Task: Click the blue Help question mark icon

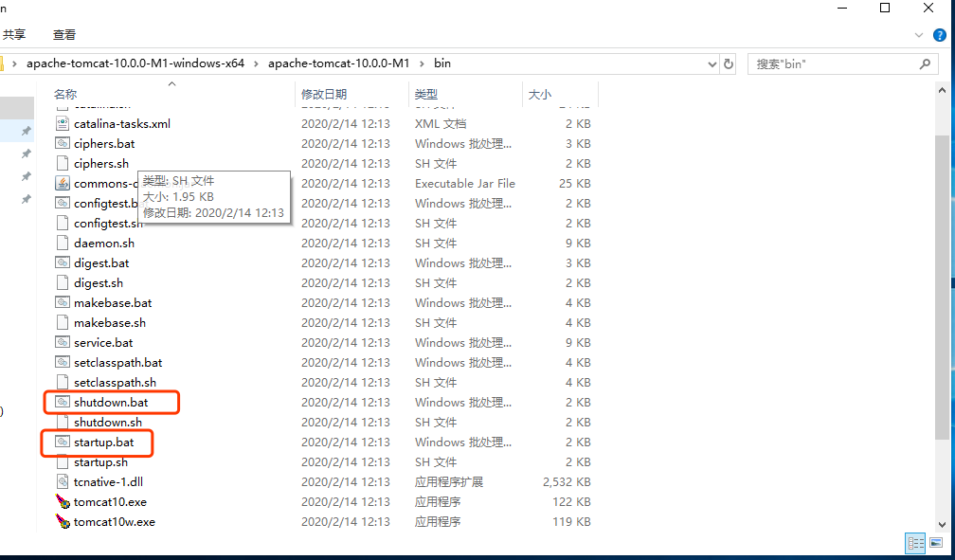Action: pos(940,34)
